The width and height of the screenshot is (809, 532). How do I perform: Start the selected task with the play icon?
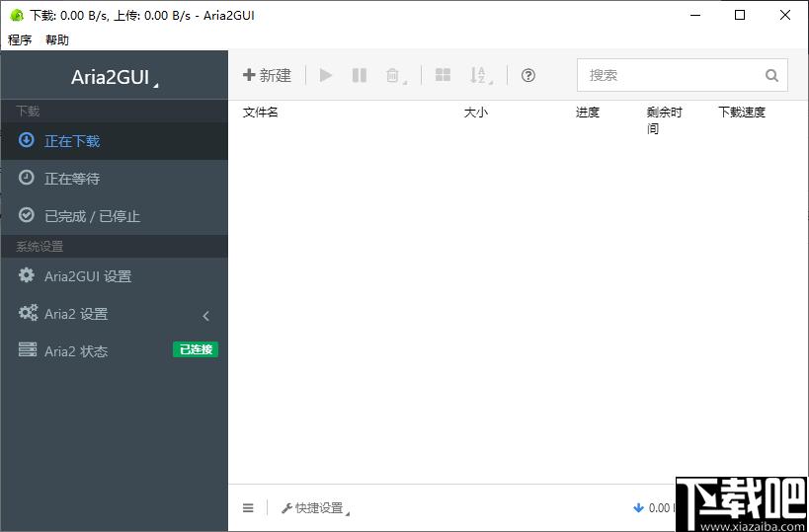(x=326, y=75)
